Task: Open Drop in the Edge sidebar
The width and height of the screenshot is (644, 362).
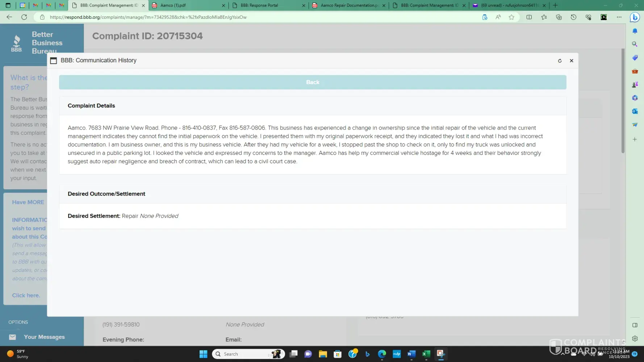Action: tap(635, 125)
